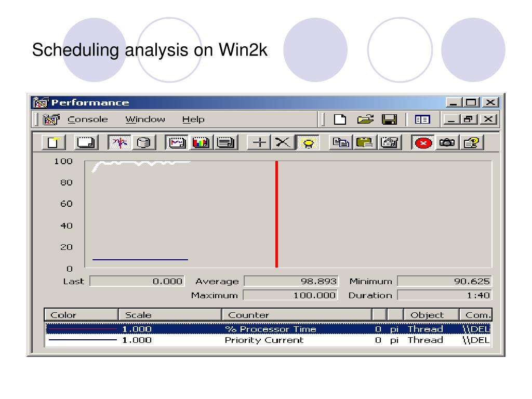Close the inner console window
The height and width of the screenshot is (399, 532).
[488, 119]
